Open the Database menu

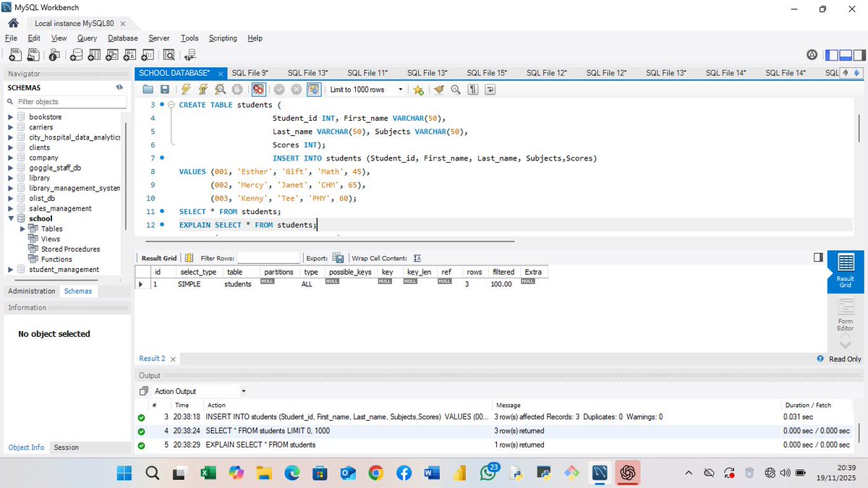tap(122, 38)
